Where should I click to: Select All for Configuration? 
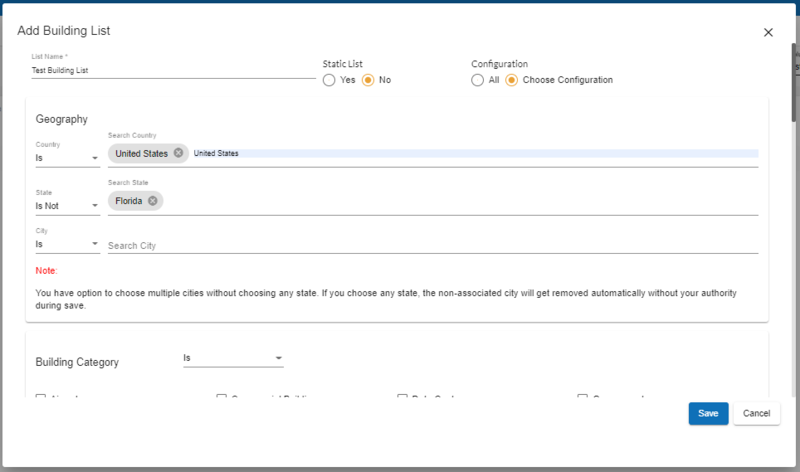click(x=478, y=80)
